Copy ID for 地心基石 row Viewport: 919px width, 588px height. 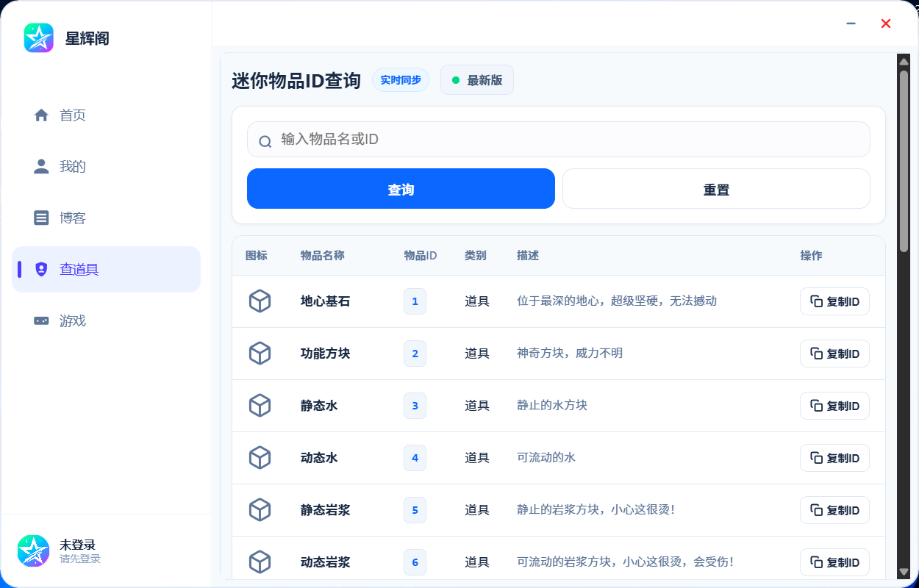(834, 301)
